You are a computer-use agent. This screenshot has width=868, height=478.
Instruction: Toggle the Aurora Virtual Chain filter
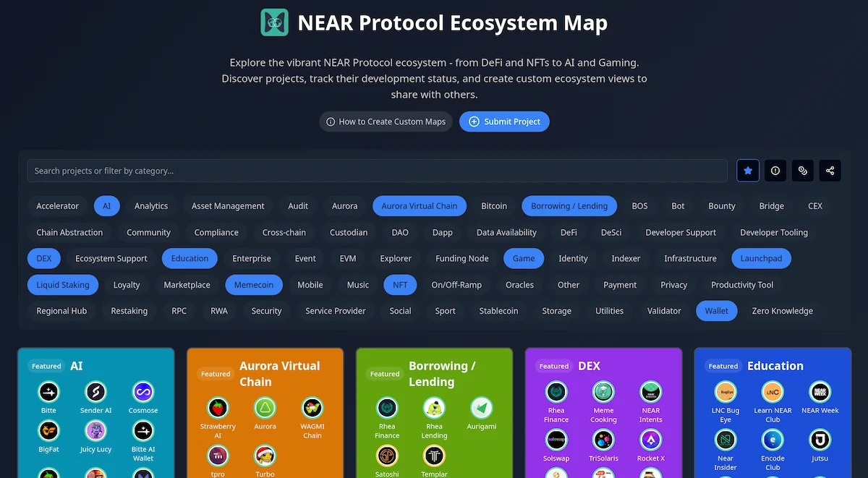(420, 206)
